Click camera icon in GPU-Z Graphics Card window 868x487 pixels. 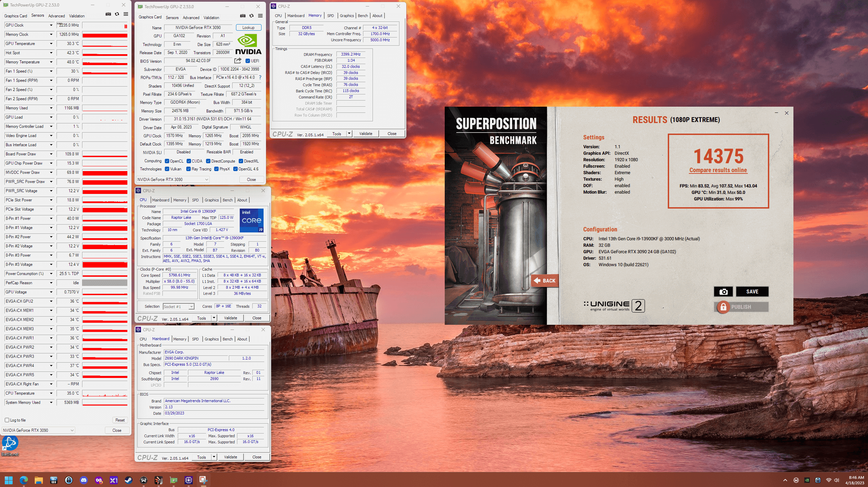[x=242, y=16]
